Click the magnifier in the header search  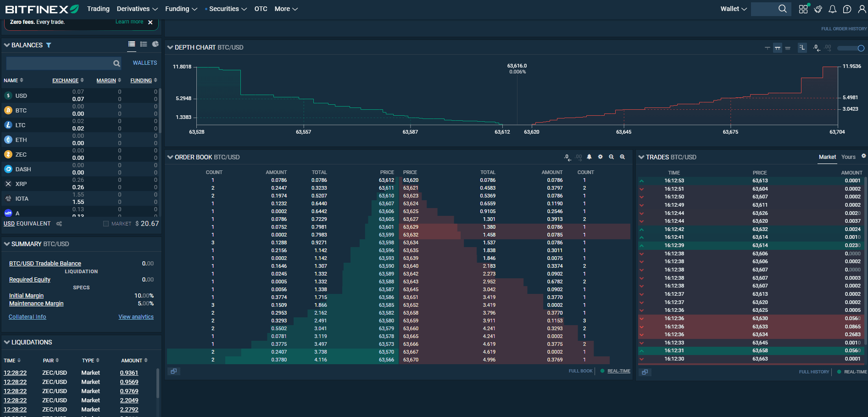click(x=783, y=9)
